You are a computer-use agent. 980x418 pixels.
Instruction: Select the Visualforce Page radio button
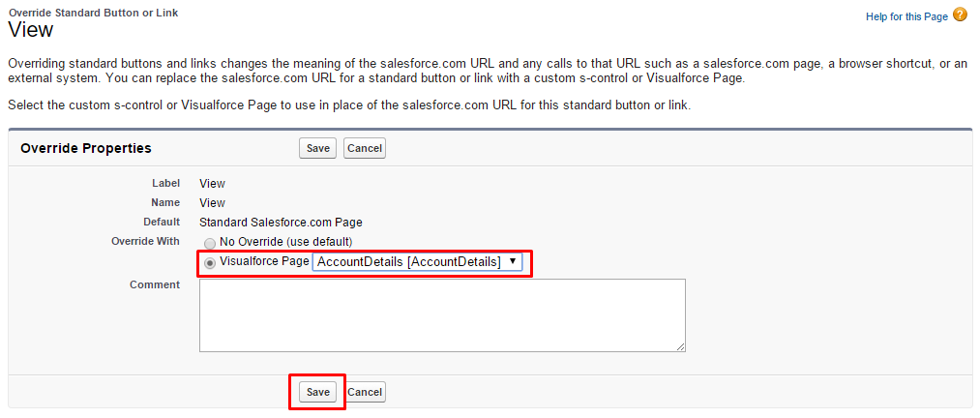coord(209,262)
